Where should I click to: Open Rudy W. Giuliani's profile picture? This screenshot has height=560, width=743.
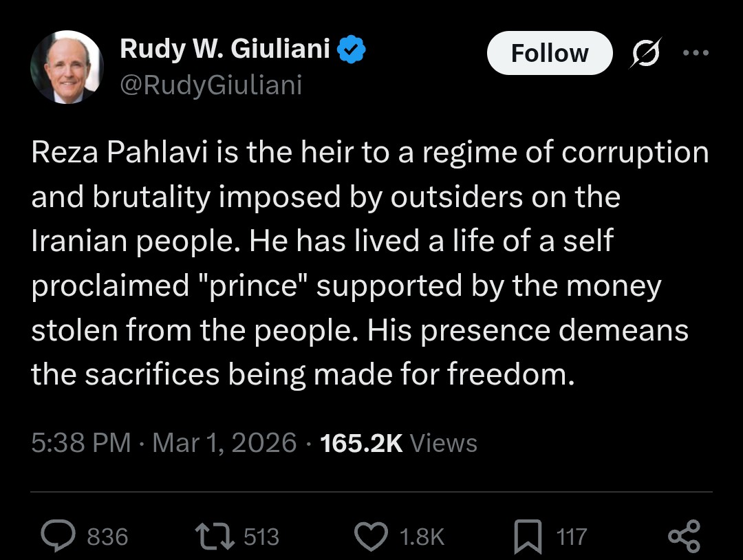(x=67, y=67)
